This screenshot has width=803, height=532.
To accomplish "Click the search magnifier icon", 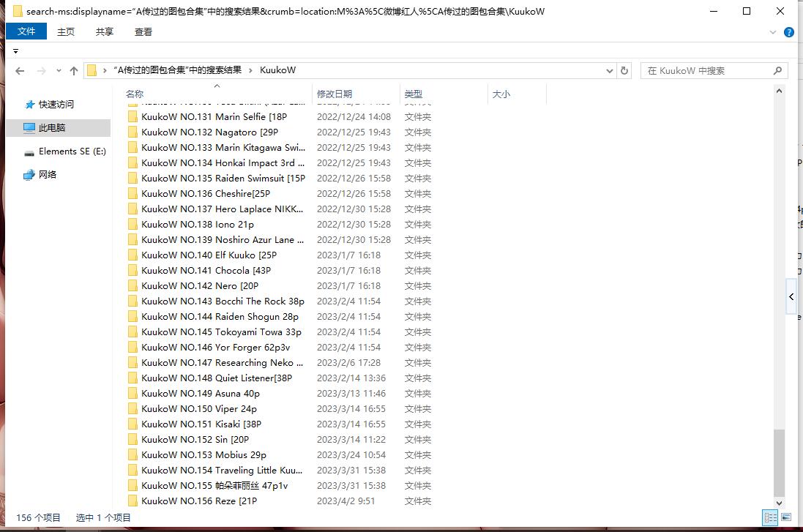I will click(x=777, y=71).
